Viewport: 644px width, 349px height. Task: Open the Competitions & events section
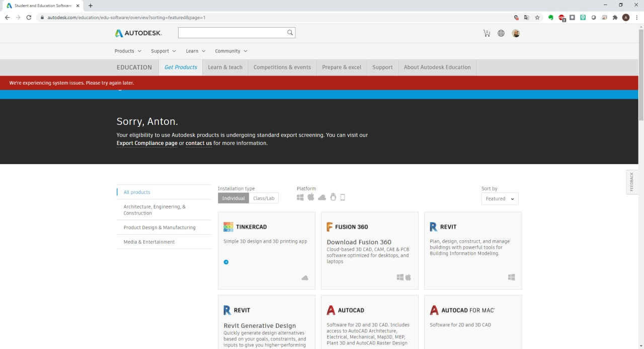[x=282, y=67]
